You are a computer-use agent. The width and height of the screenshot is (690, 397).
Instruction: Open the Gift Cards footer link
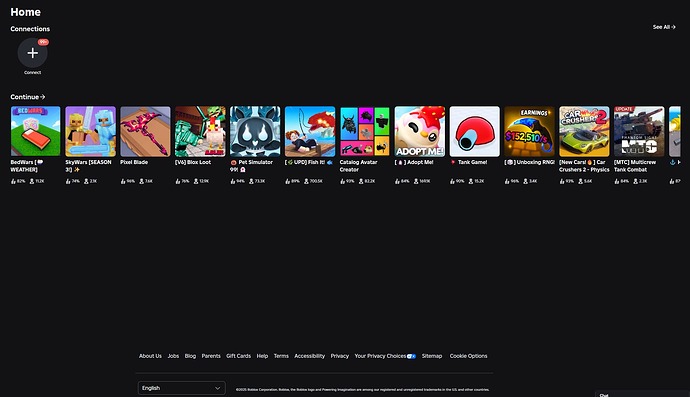(238, 356)
